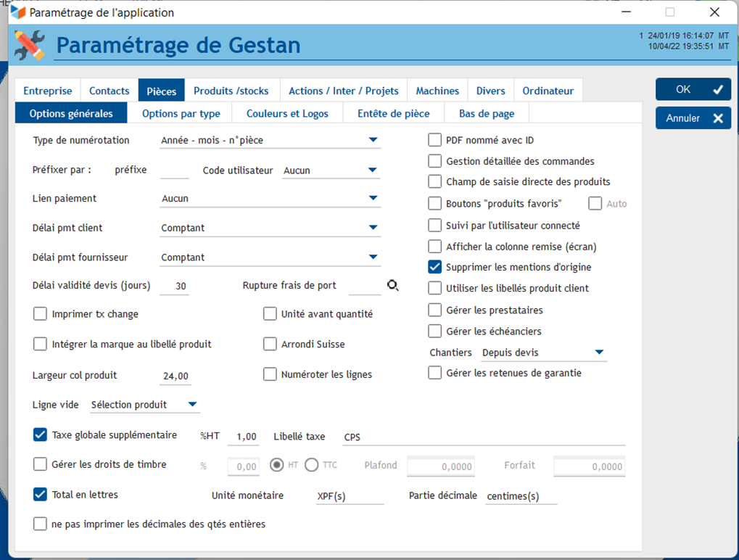The image size is (739, 560).
Task: Open the Couleurs et Logos sub-tab
Action: (287, 113)
